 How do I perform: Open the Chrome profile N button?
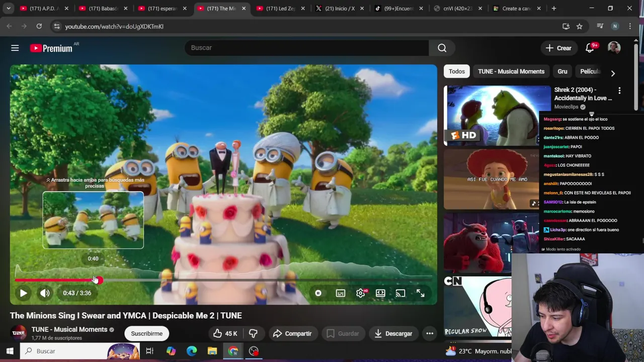pos(615,26)
